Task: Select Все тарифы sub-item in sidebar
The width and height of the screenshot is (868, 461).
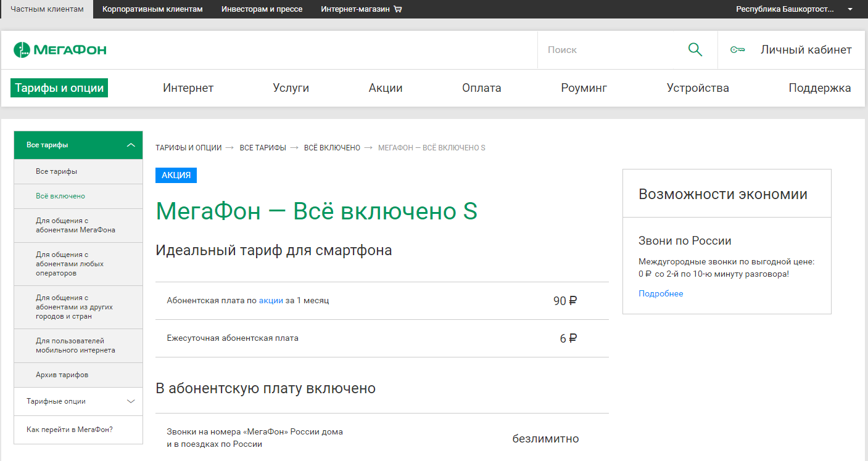Action: 78,171
